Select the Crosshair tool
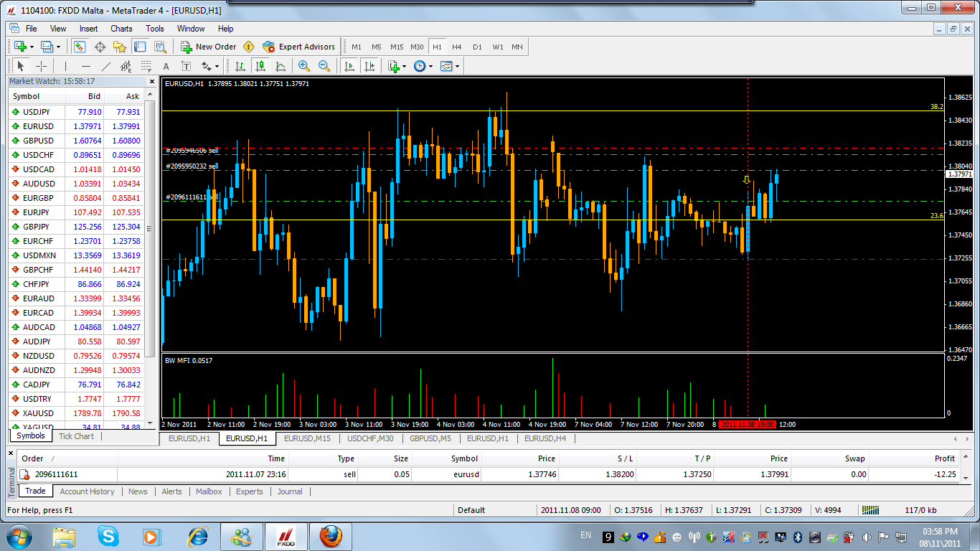 click(x=41, y=66)
